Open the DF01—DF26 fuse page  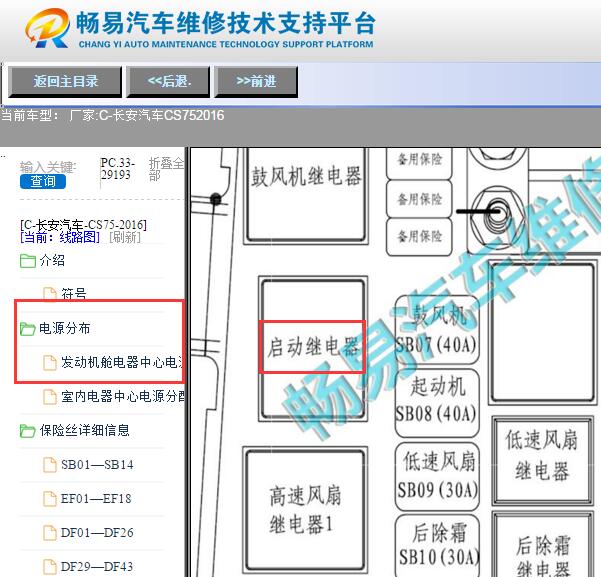(x=97, y=533)
